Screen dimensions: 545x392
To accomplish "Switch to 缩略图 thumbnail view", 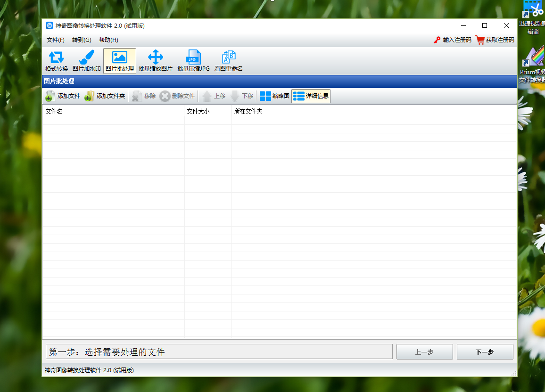I will click(274, 96).
